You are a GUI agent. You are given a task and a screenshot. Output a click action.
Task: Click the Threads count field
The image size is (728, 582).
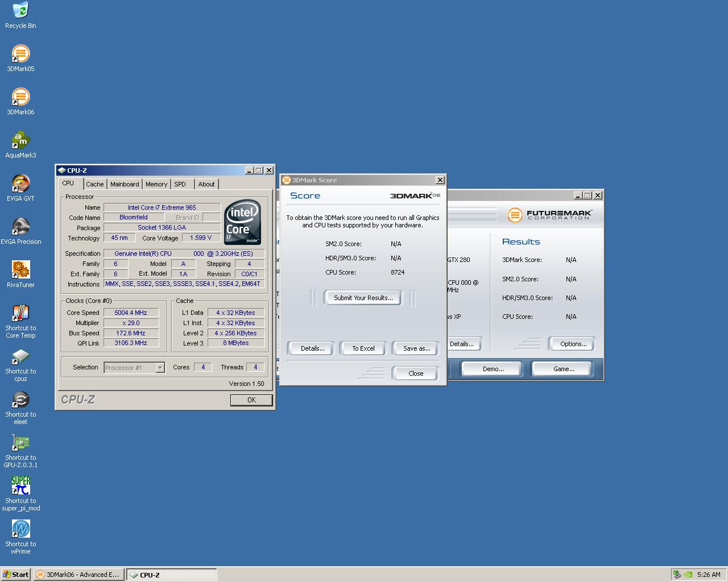click(255, 367)
